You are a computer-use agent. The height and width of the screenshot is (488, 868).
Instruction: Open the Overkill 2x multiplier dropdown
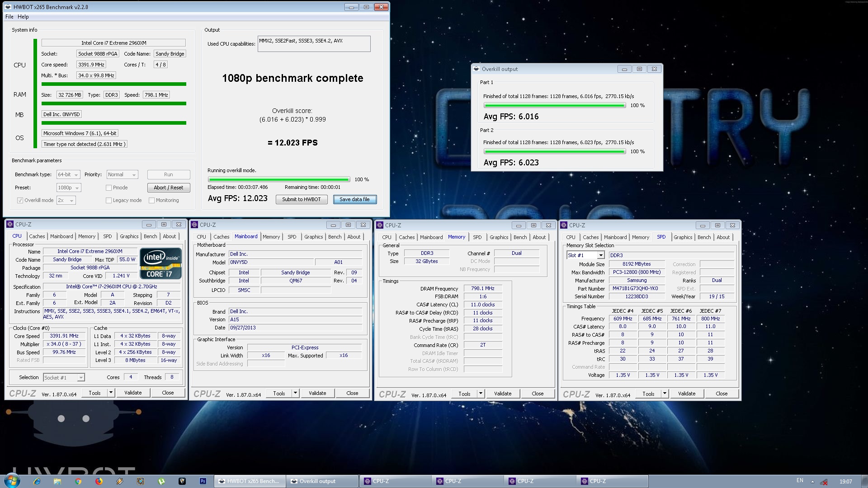click(66, 200)
